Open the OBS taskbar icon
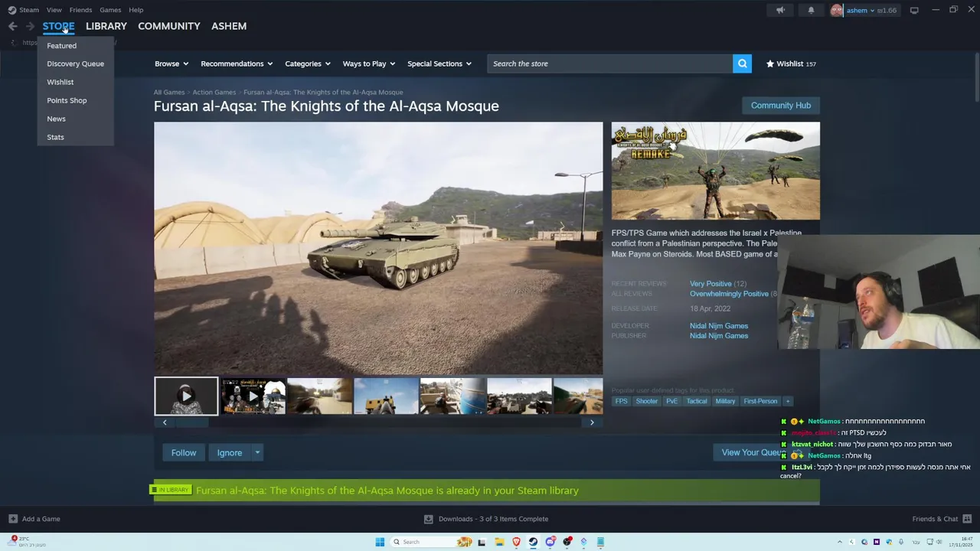 [567, 542]
